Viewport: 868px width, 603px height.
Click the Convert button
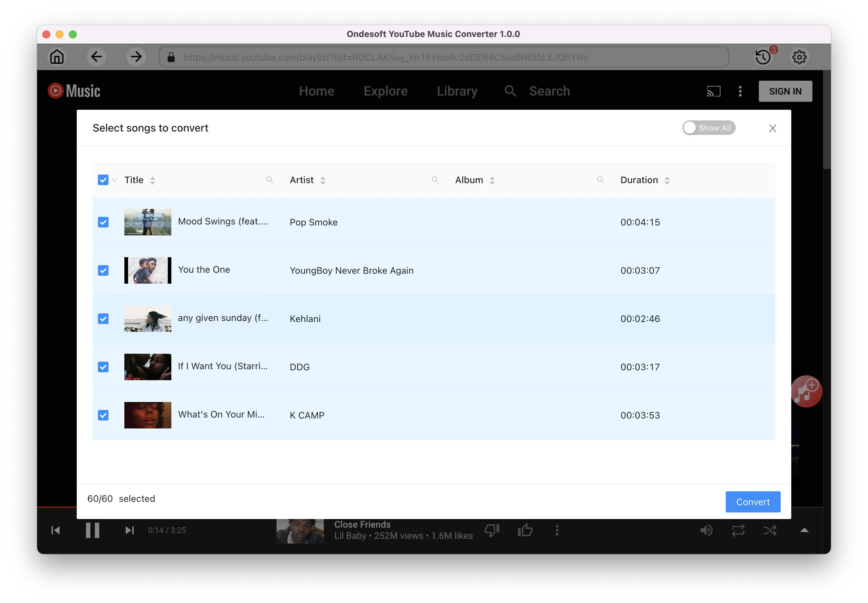coord(753,502)
